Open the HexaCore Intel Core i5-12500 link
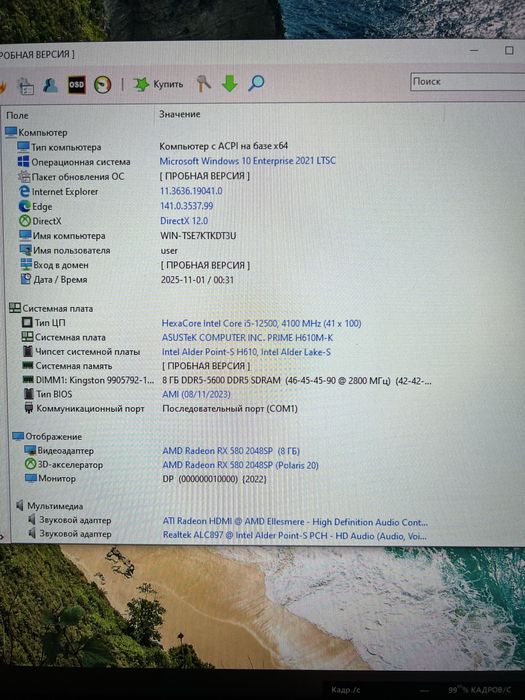Screen dimensions: 525x700 tap(261, 323)
